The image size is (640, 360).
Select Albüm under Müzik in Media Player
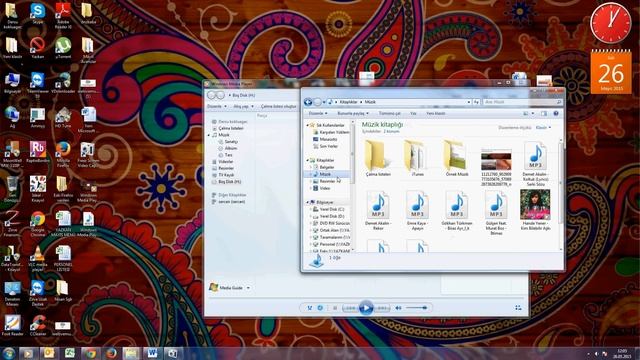coord(228,149)
